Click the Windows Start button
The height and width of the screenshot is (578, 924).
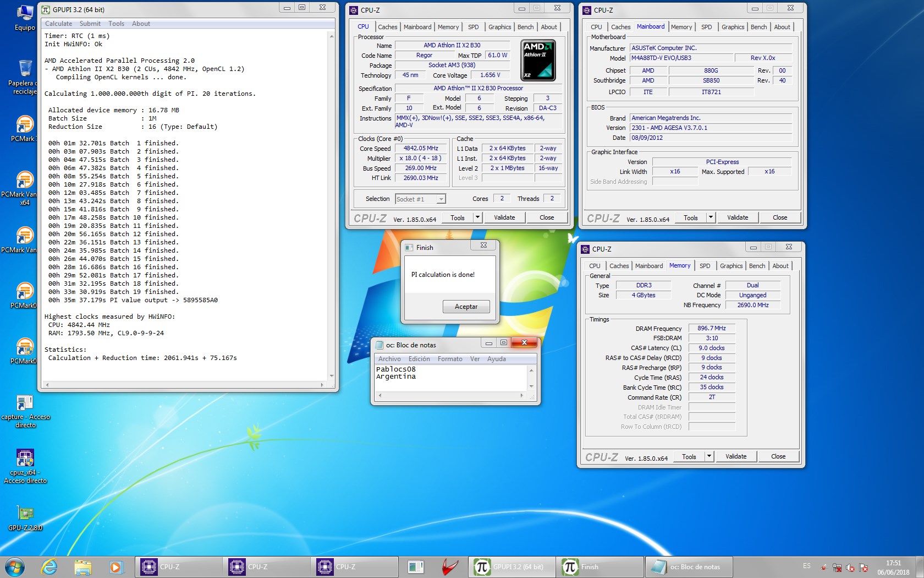tap(15, 566)
